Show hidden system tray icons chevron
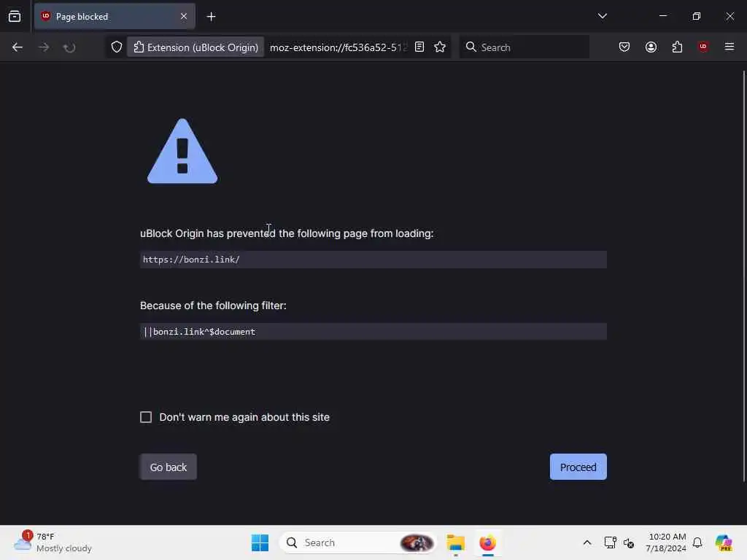 coord(587,542)
